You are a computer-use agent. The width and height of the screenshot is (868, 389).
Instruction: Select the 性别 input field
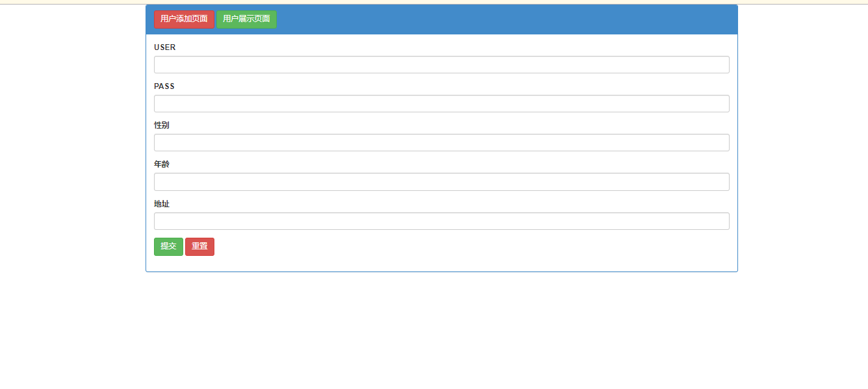point(441,143)
